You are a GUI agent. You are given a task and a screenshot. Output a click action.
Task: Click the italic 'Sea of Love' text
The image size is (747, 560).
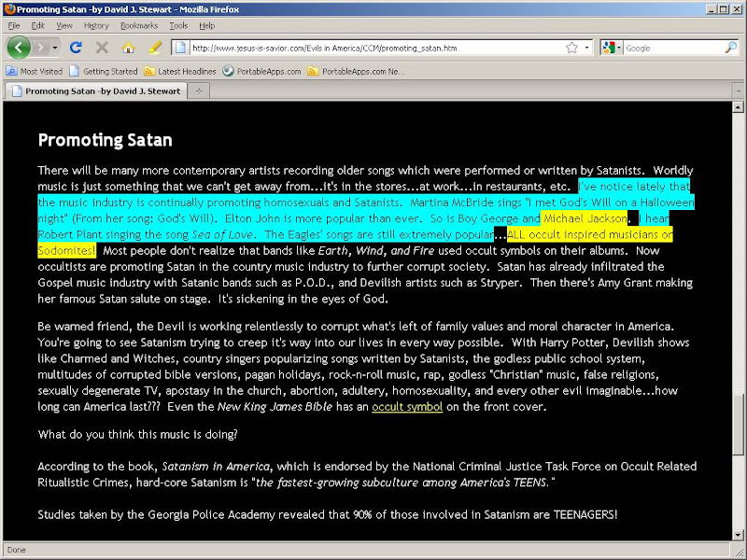coord(222,235)
